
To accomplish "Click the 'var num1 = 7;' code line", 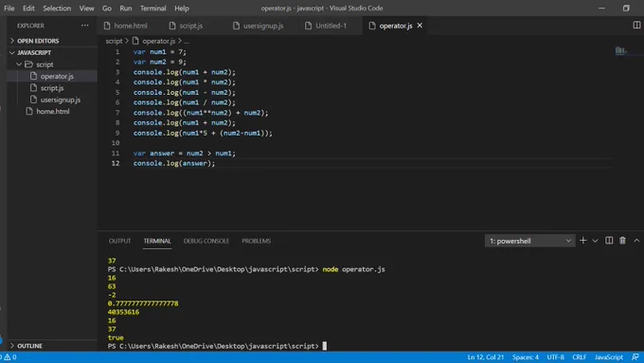I will [x=160, y=52].
